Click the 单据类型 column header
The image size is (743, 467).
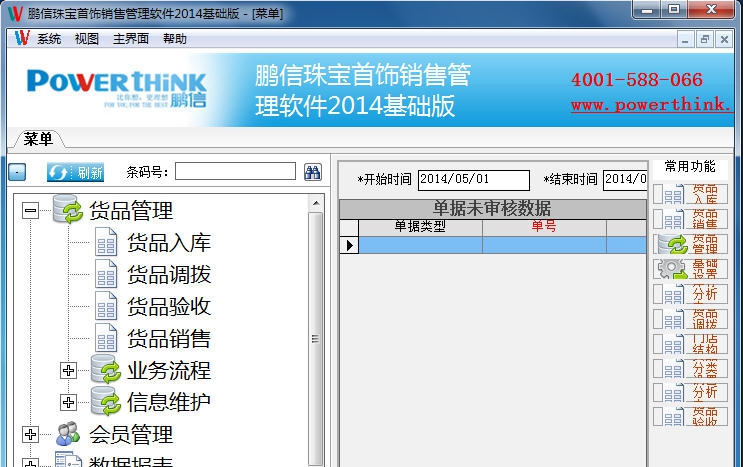pyautogui.click(x=420, y=227)
